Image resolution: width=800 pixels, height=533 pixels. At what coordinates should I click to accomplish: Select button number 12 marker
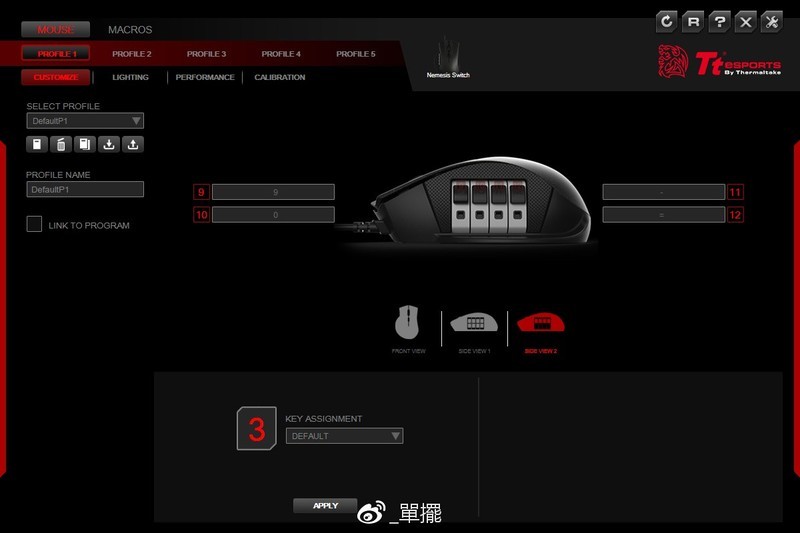coord(735,215)
